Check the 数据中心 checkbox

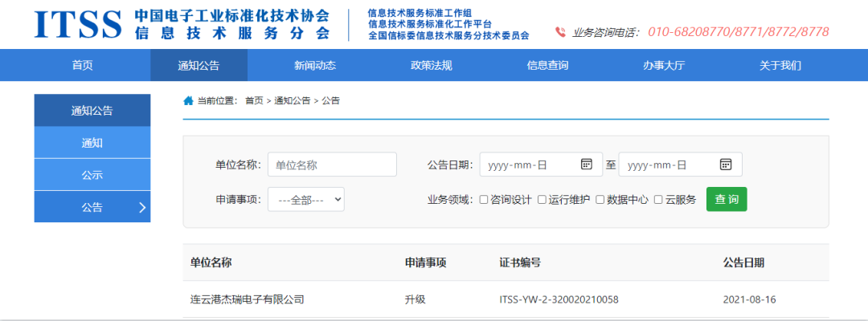tap(600, 200)
